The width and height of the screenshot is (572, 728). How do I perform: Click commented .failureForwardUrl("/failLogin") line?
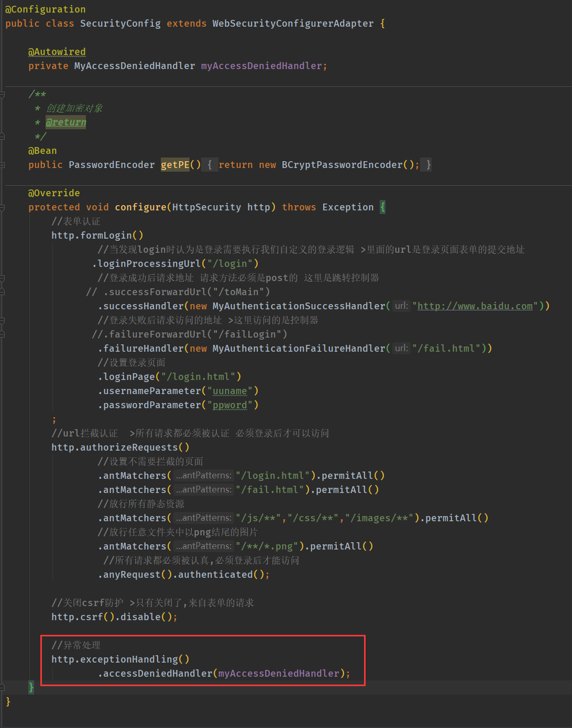tap(190, 334)
